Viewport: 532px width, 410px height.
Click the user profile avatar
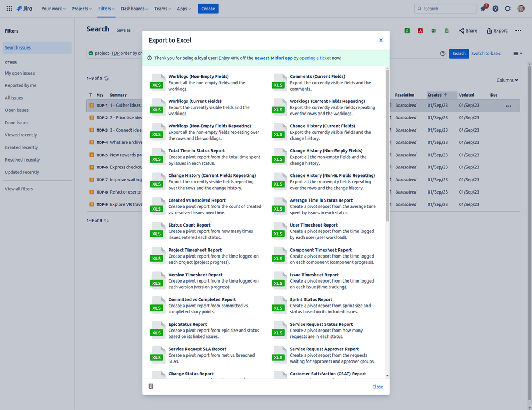pyautogui.click(x=520, y=9)
